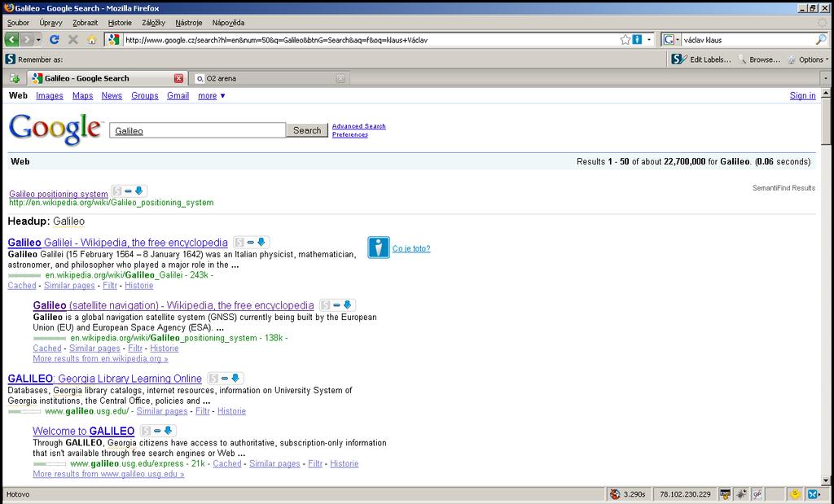Click the card with checkmark icon in the status bar
834x504 pixels.
coord(725,494)
